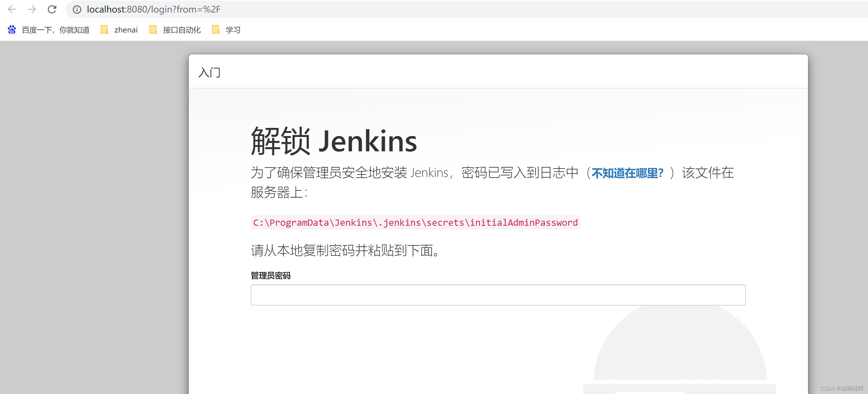Click the localhost:8080 address bar URL

coord(154,9)
